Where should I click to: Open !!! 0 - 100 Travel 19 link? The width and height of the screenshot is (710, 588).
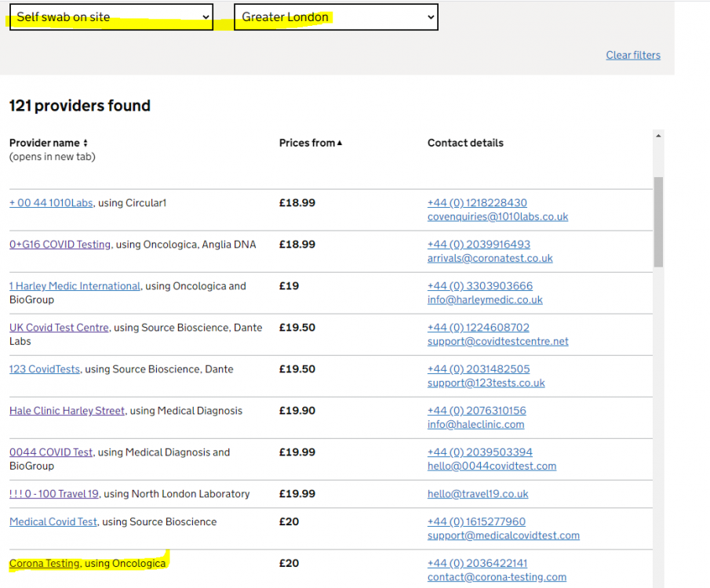54,494
